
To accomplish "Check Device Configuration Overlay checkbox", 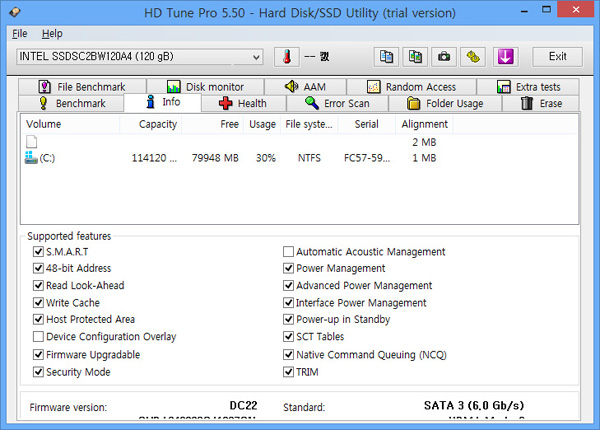I will 38,336.
